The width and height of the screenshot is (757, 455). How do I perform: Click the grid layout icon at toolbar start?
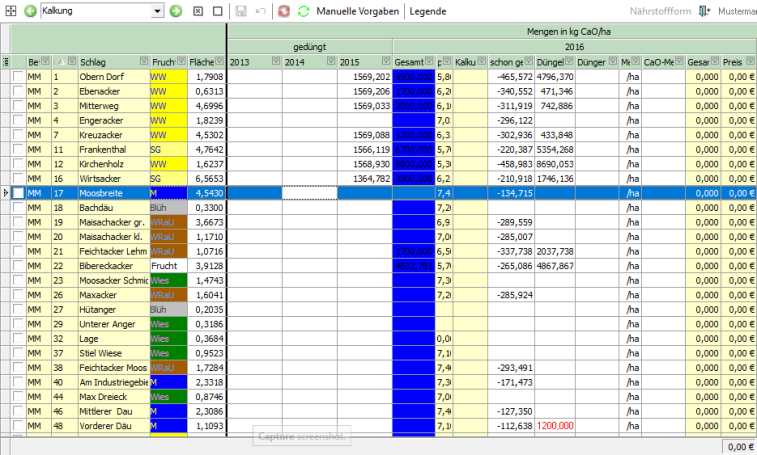(11, 11)
